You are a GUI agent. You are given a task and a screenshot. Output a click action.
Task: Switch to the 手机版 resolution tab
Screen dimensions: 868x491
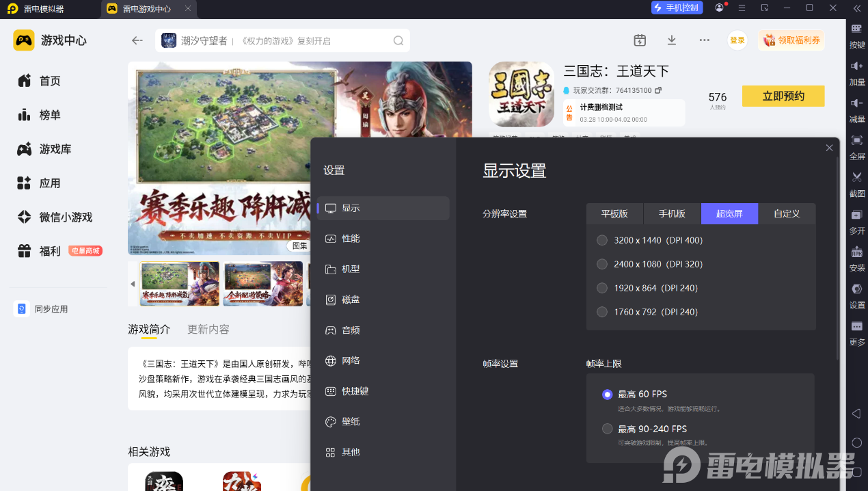coord(672,213)
